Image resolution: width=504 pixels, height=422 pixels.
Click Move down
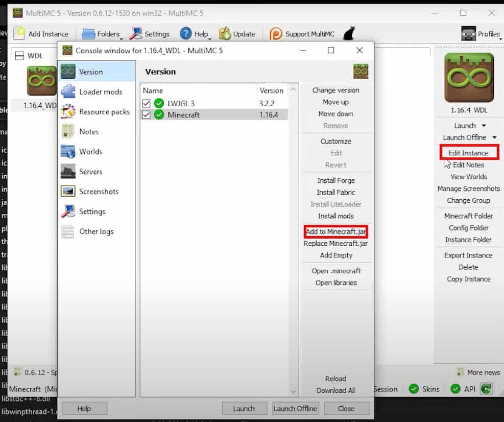coord(335,114)
